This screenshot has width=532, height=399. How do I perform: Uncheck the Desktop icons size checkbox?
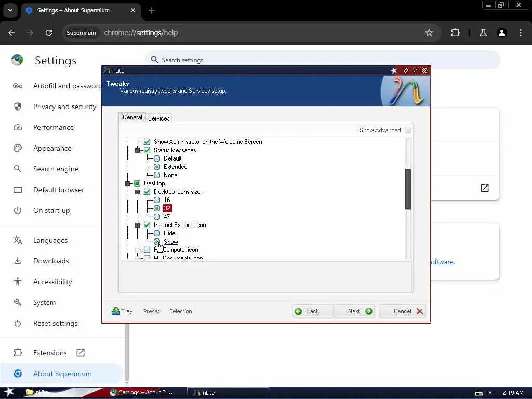147,192
